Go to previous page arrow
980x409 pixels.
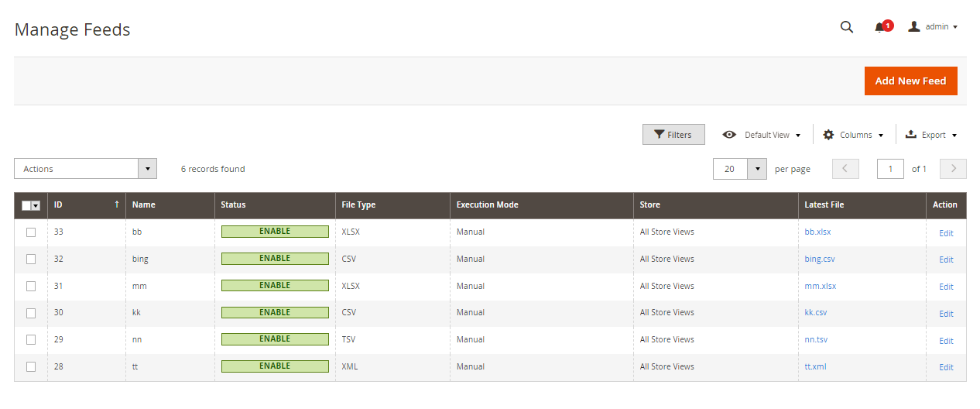[845, 169]
